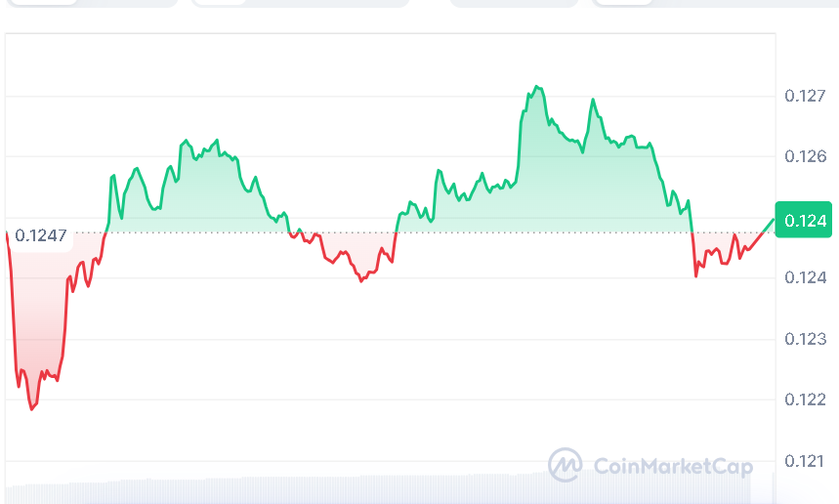Click the volume bars strip under the chart
Image resolution: width=839 pixels, height=504 pixels.
(391, 486)
